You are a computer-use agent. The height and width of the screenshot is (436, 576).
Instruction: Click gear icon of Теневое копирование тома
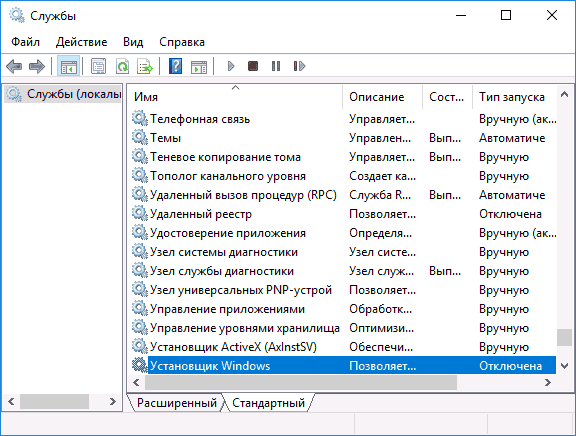click(x=140, y=157)
